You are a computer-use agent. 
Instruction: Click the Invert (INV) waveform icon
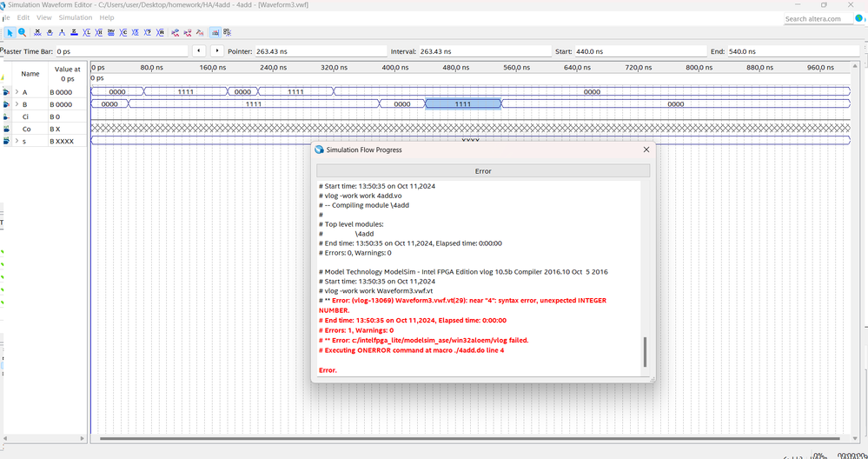pyautogui.click(x=111, y=33)
